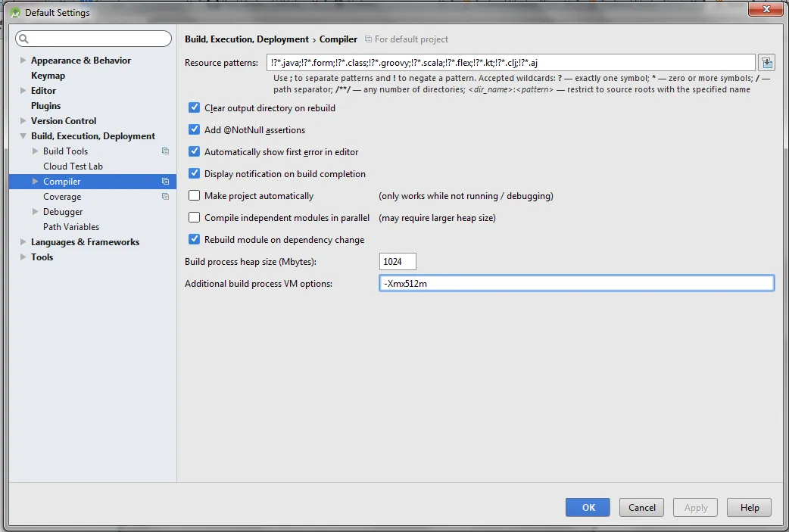Viewport: 789px width, 532px height.
Task: Click the Build process heap size field
Action: [x=398, y=262]
